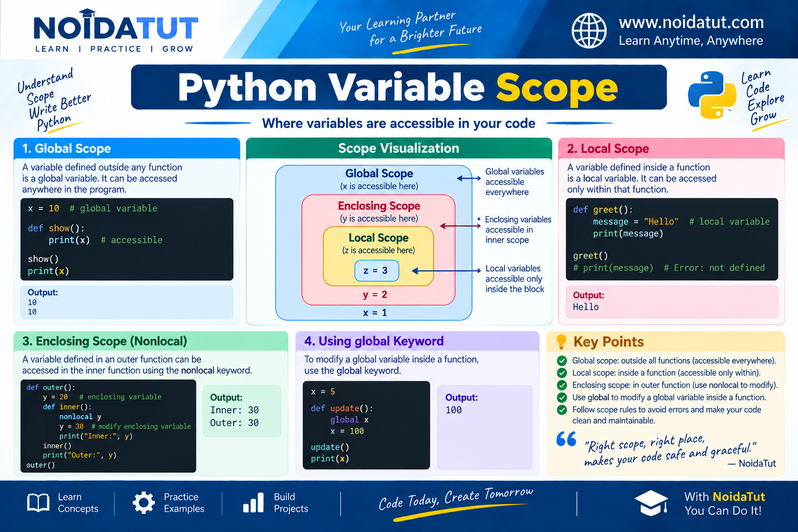Click the green check beside 'Use global to modify'

(562, 397)
